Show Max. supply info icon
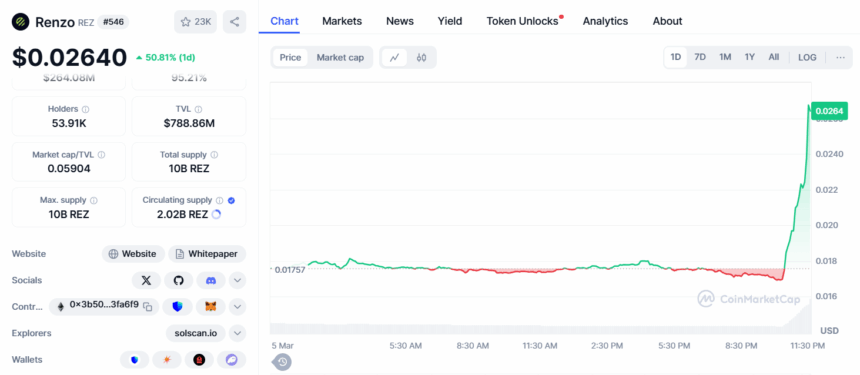 point(94,201)
